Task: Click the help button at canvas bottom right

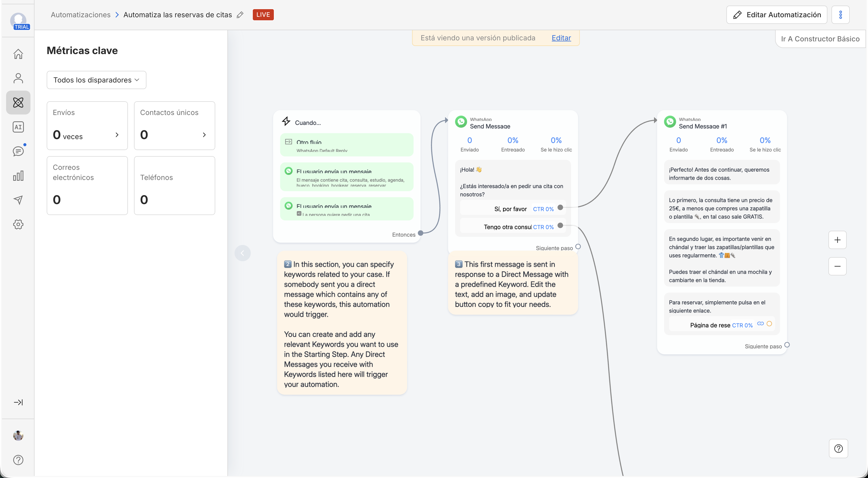Action: pyautogui.click(x=838, y=448)
